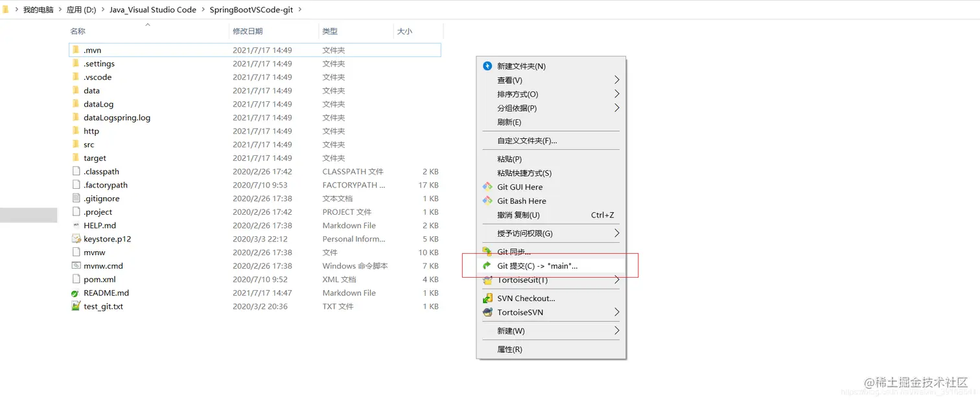Open the target folder
This screenshot has height=401, width=980.
pyautogui.click(x=94, y=158)
